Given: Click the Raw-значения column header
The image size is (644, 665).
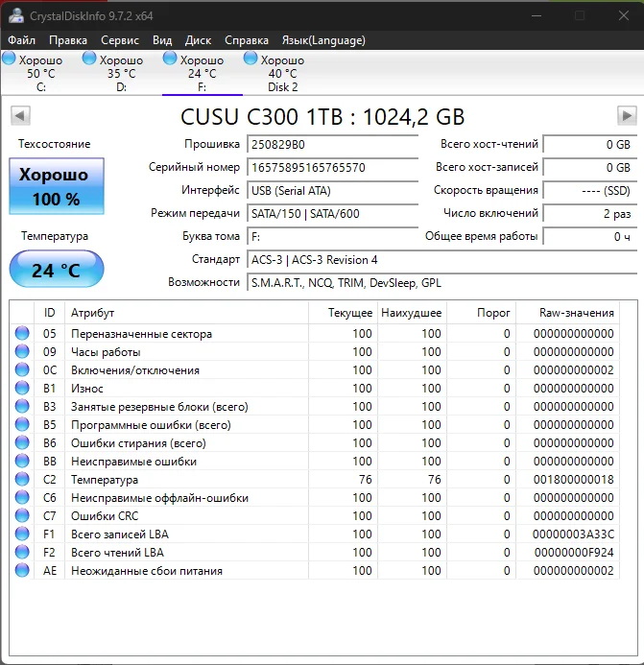Looking at the screenshot, I should (x=576, y=313).
